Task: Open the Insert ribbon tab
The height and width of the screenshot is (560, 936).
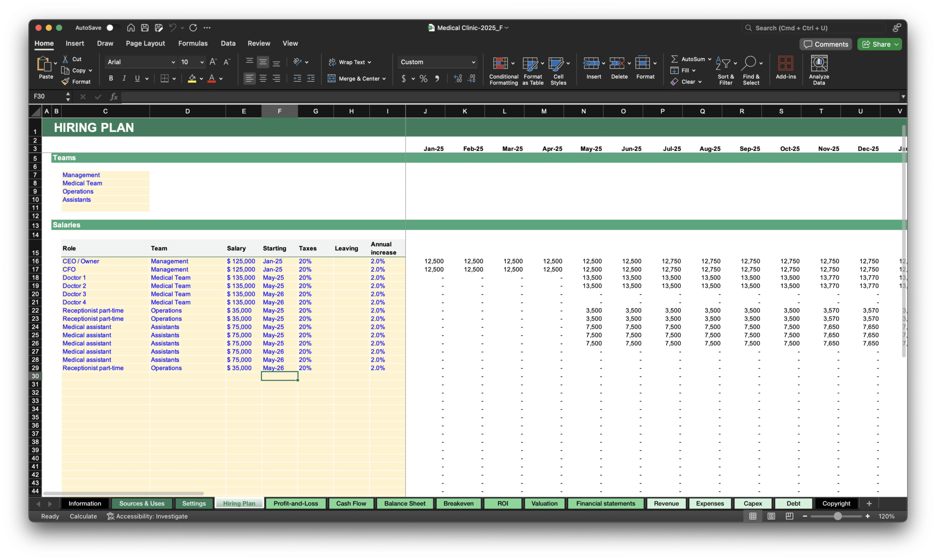Action: click(74, 43)
